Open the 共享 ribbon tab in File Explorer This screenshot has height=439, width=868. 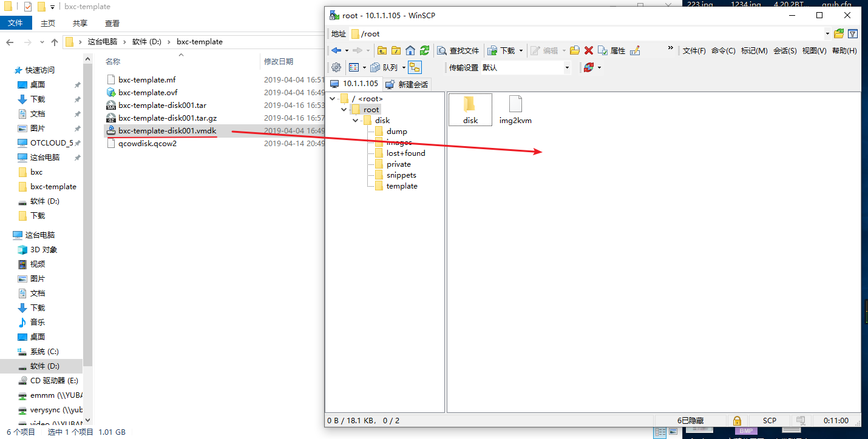pos(80,23)
